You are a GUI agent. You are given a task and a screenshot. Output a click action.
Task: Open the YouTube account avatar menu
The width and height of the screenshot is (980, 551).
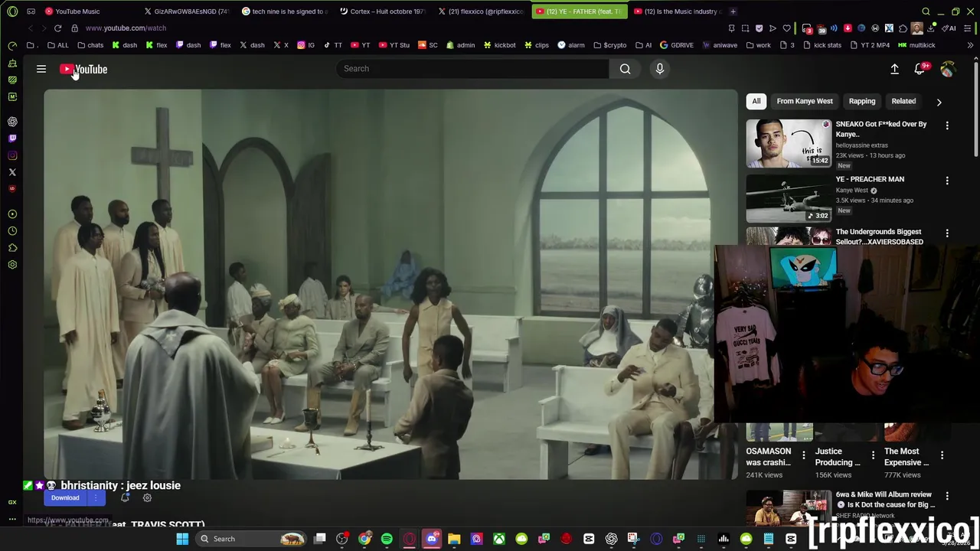click(948, 69)
